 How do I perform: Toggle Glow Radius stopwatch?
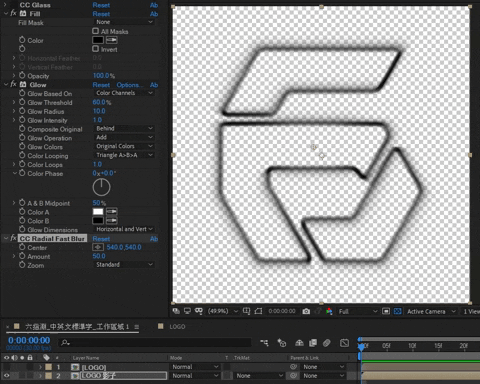22,111
